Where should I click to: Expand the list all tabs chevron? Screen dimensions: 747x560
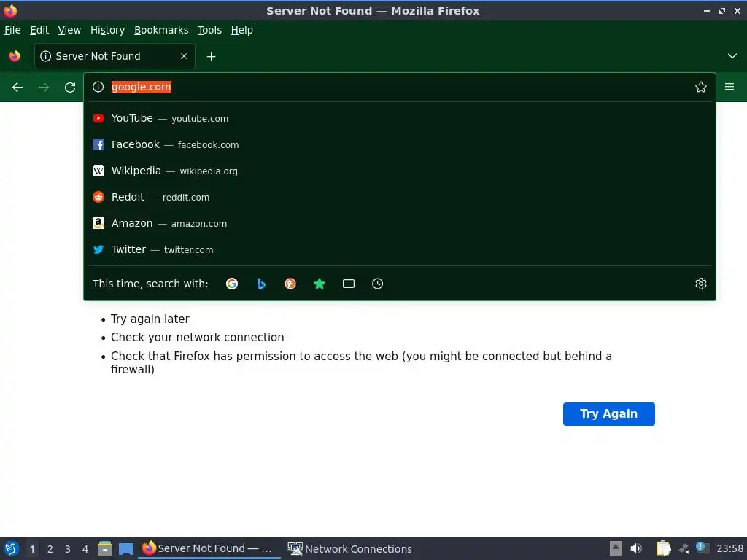(732, 56)
